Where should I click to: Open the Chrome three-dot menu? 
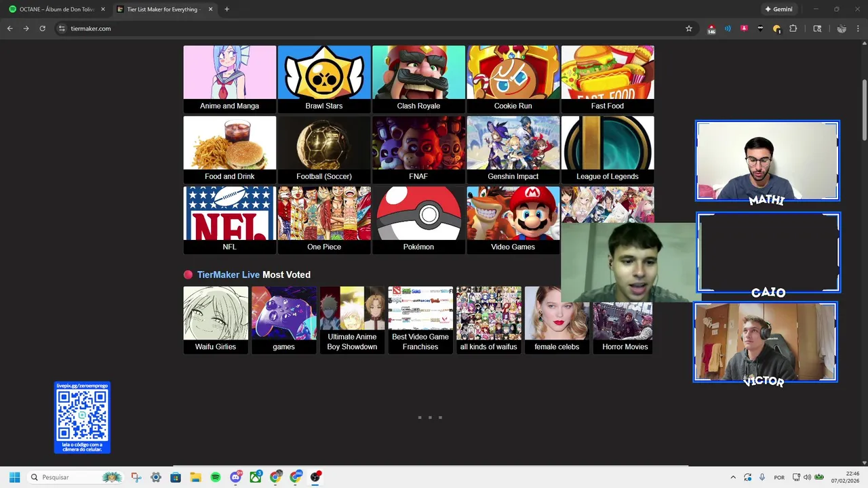coord(858,28)
